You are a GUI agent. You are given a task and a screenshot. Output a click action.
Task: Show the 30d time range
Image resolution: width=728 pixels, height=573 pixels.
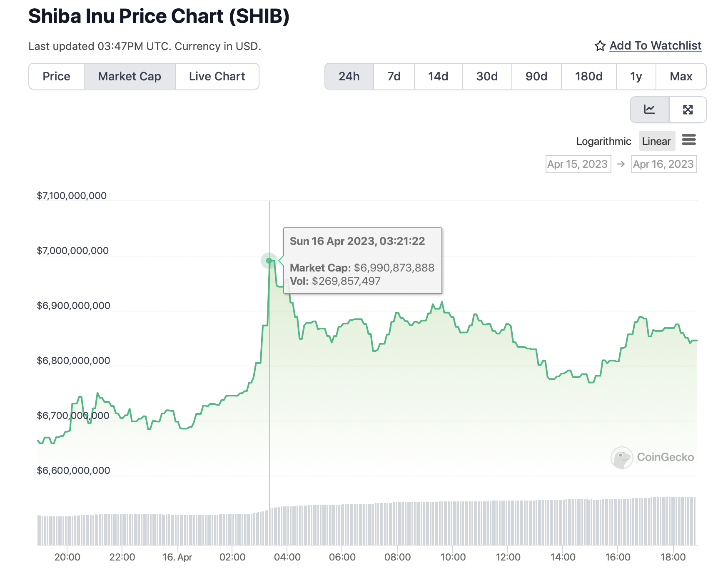486,76
